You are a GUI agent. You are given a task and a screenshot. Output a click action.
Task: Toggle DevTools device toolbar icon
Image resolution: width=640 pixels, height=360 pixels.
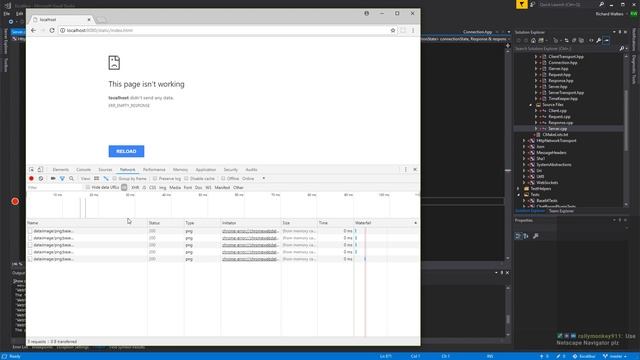pos(40,169)
